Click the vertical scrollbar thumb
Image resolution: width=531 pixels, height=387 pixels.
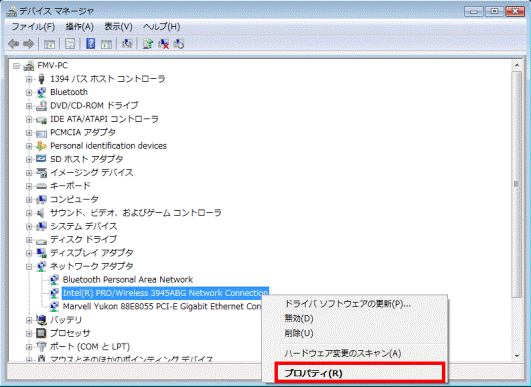click(x=517, y=185)
